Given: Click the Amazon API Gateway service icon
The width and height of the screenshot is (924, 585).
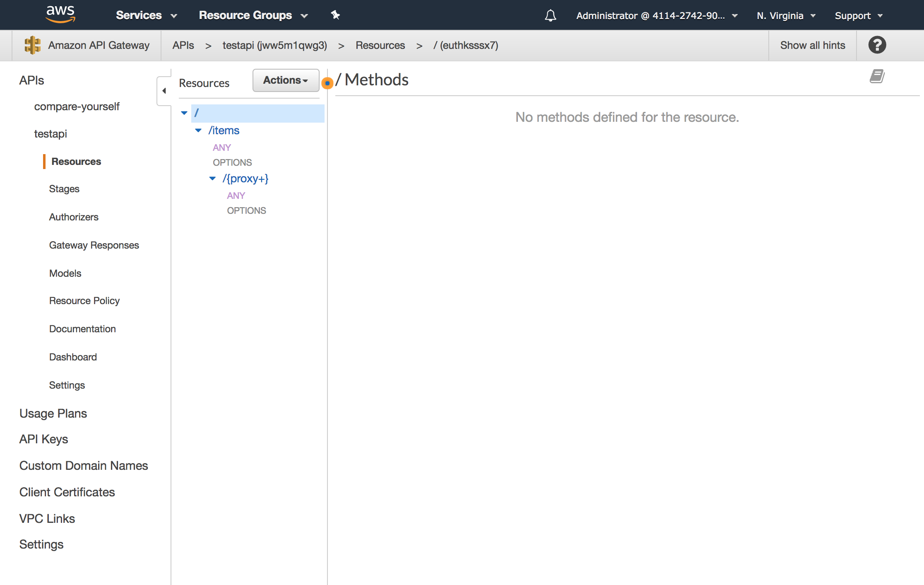Looking at the screenshot, I should pyautogui.click(x=33, y=45).
